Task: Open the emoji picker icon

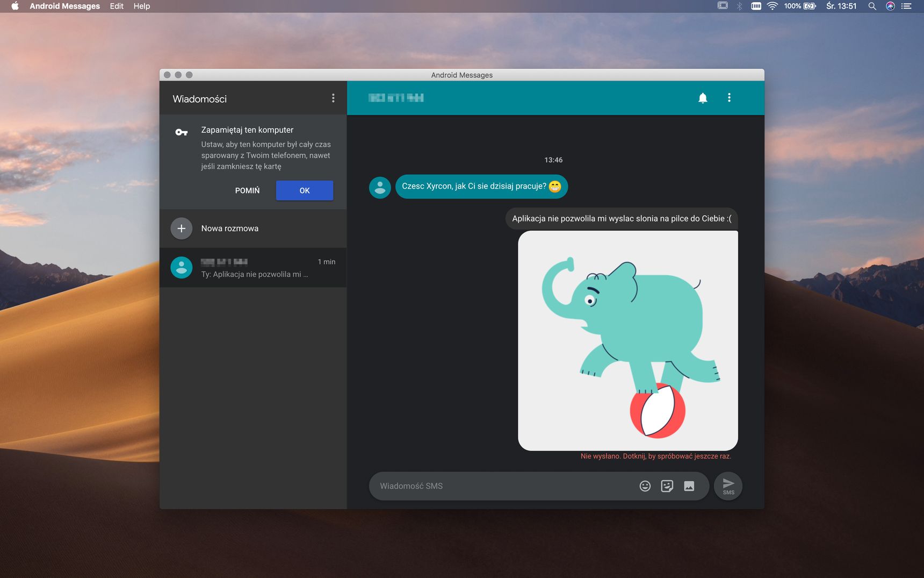Action: point(645,486)
